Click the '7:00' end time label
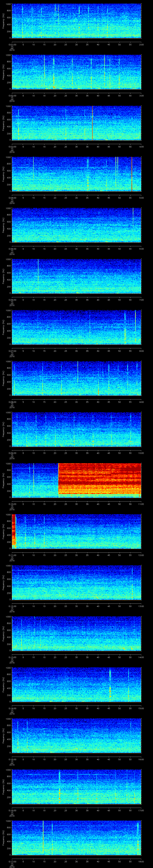 tap(141, 300)
